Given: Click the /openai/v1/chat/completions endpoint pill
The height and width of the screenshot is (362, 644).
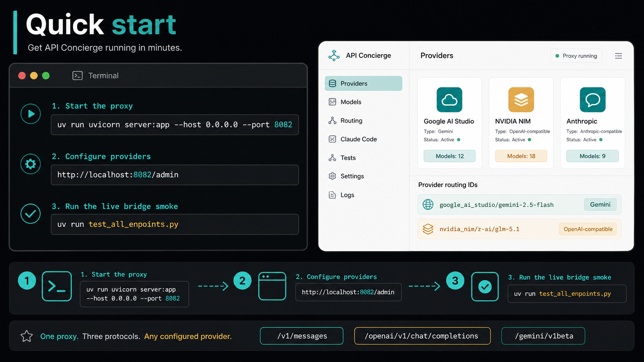Looking at the screenshot, I should coord(422,336).
